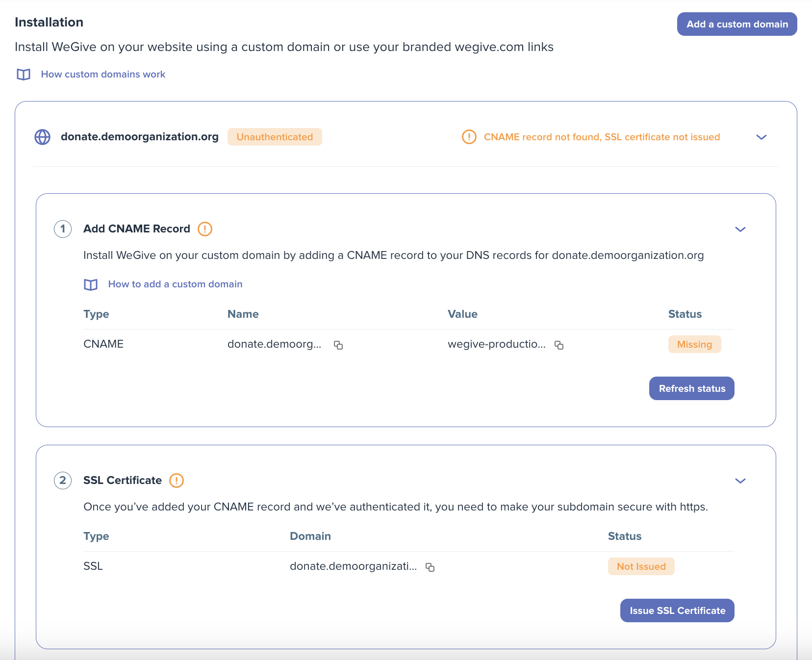
Task: Click the Not Issued status badge
Action: [x=641, y=566]
